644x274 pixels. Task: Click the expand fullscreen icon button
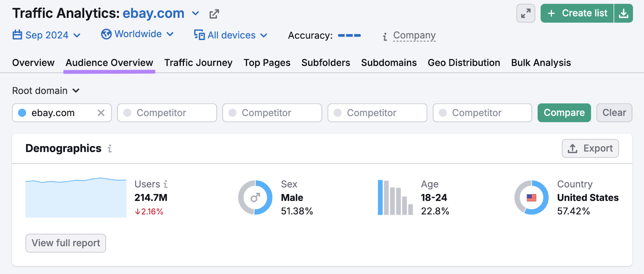(526, 13)
